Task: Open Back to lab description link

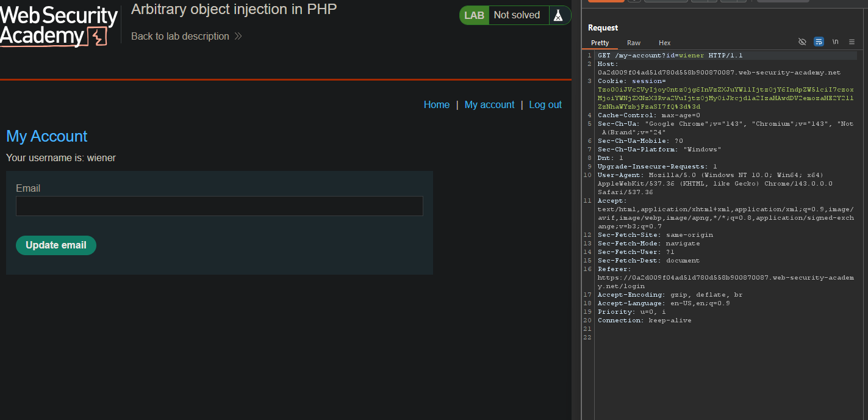Action: click(180, 36)
